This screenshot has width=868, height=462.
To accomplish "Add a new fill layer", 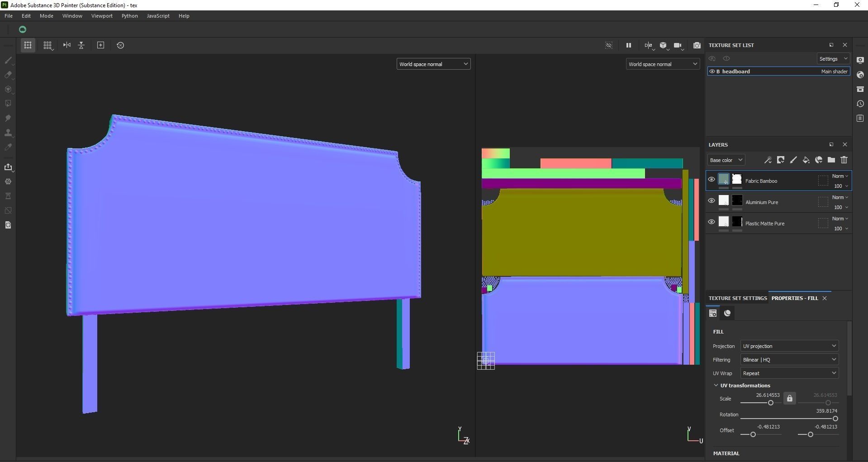I will [x=806, y=160].
